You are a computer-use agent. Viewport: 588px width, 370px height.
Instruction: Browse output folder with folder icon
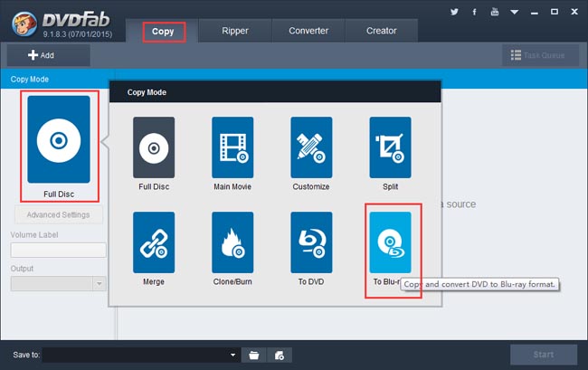coord(254,355)
